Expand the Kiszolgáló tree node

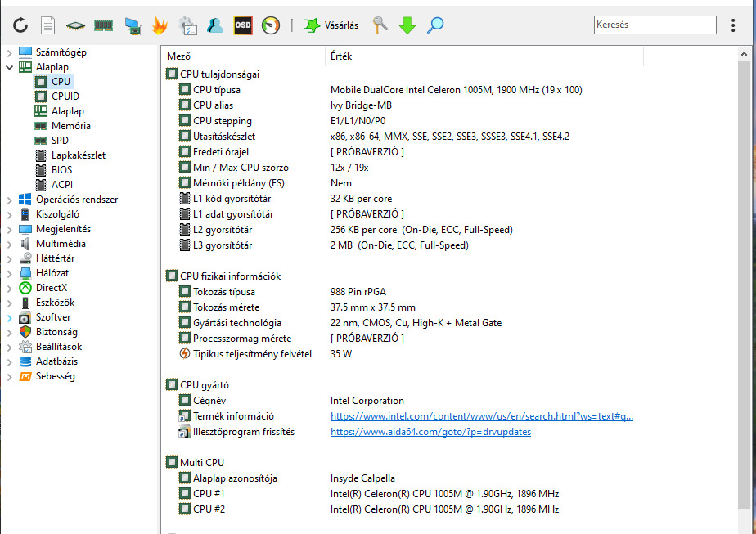(9, 214)
